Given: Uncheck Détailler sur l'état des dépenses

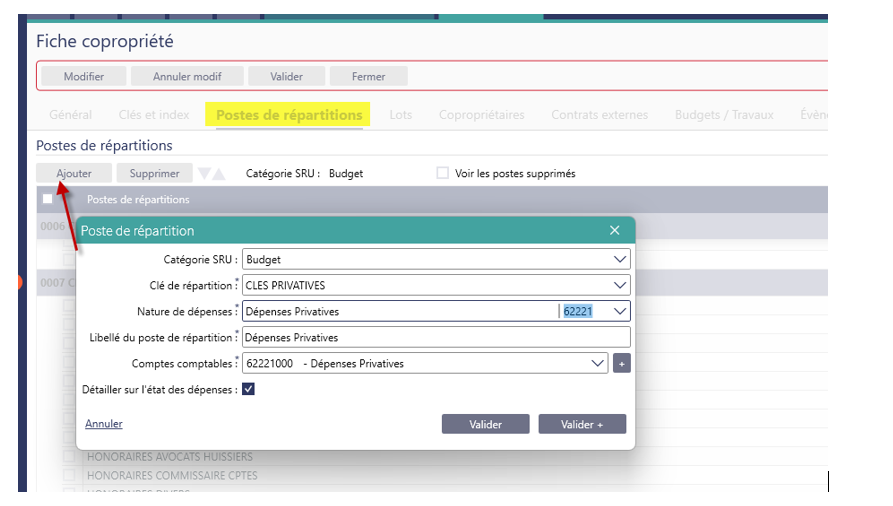Looking at the screenshot, I should (248, 389).
